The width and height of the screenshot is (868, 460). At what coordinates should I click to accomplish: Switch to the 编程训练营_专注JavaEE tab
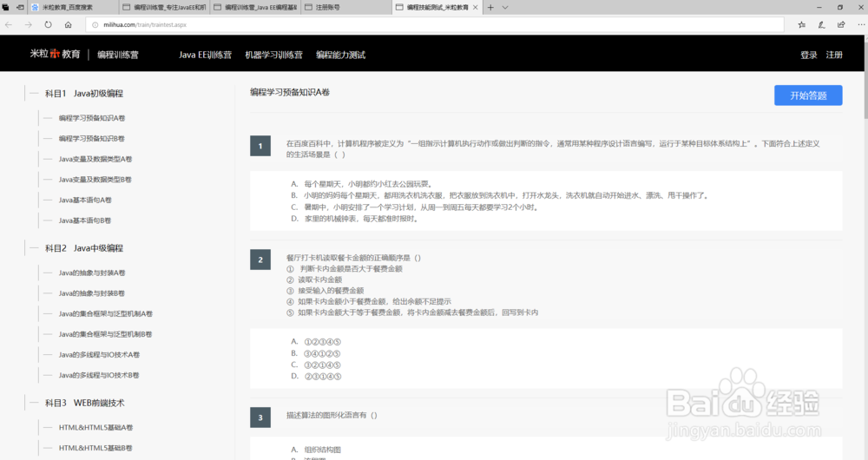(x=164, y=7)
